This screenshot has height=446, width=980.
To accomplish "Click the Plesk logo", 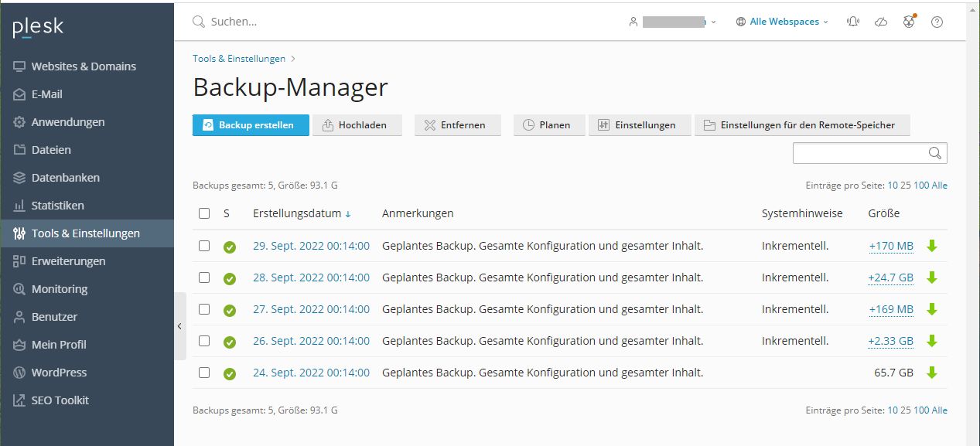I will pos(39,28).
